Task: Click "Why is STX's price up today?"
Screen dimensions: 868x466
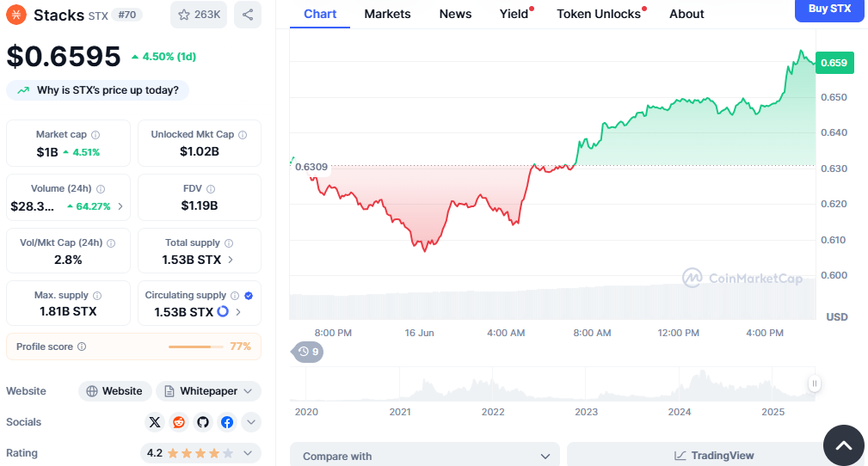Action: click(x=98, y=90)
